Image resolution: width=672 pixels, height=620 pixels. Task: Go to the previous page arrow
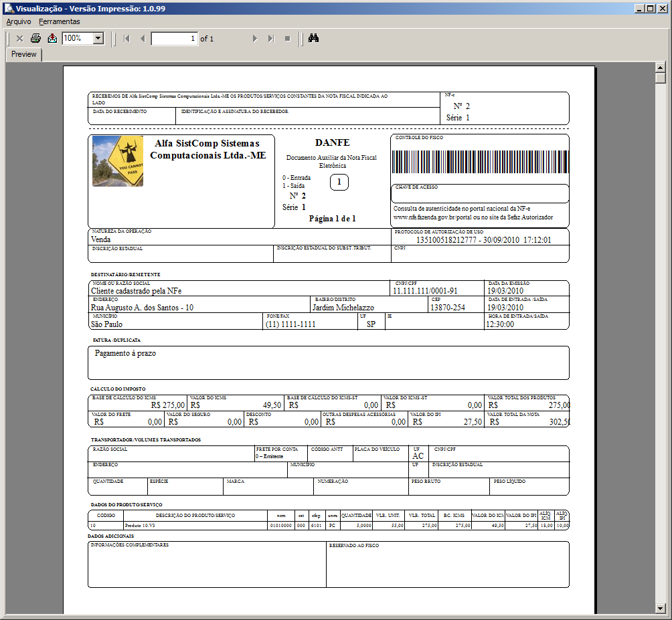[x=143, y=39]
